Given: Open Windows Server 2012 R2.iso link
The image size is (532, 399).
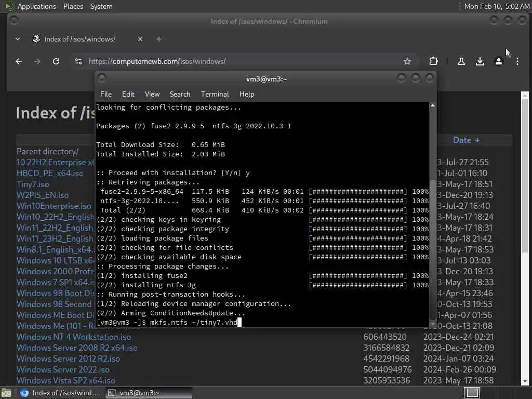Looking at the screenshot, I should tap(68, 358).
